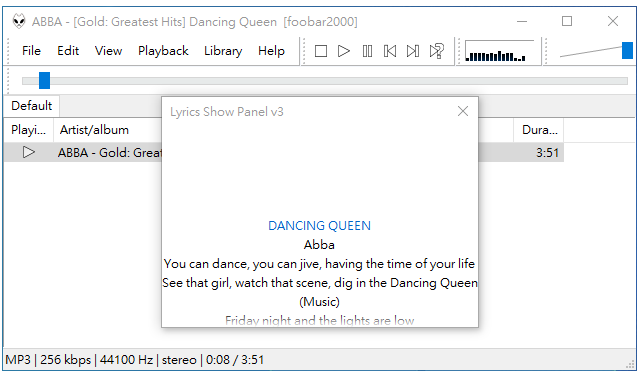Sort by the Artist/album column header
Image resolution: width=643 pixels, height=375 pixels.
pyautogui.click(x=108, y=130)
